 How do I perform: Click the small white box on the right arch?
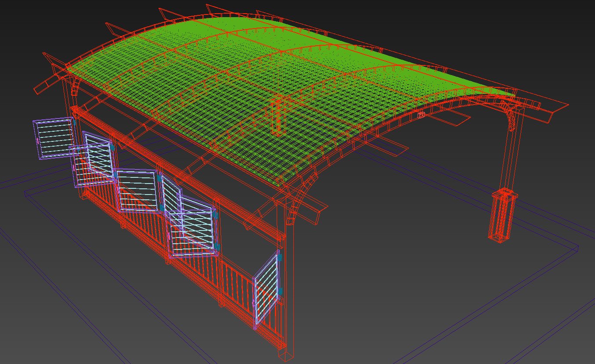click(x=421, y=115)
